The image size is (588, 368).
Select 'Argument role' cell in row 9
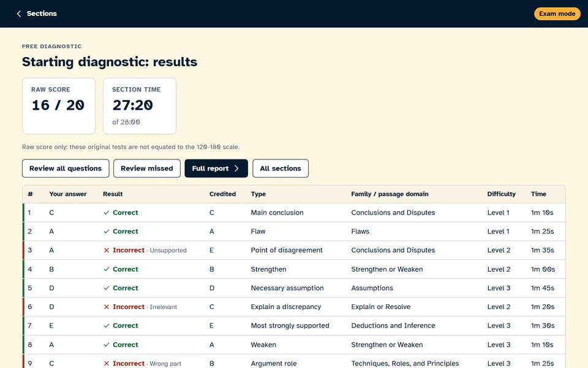(x=274, y=364)
